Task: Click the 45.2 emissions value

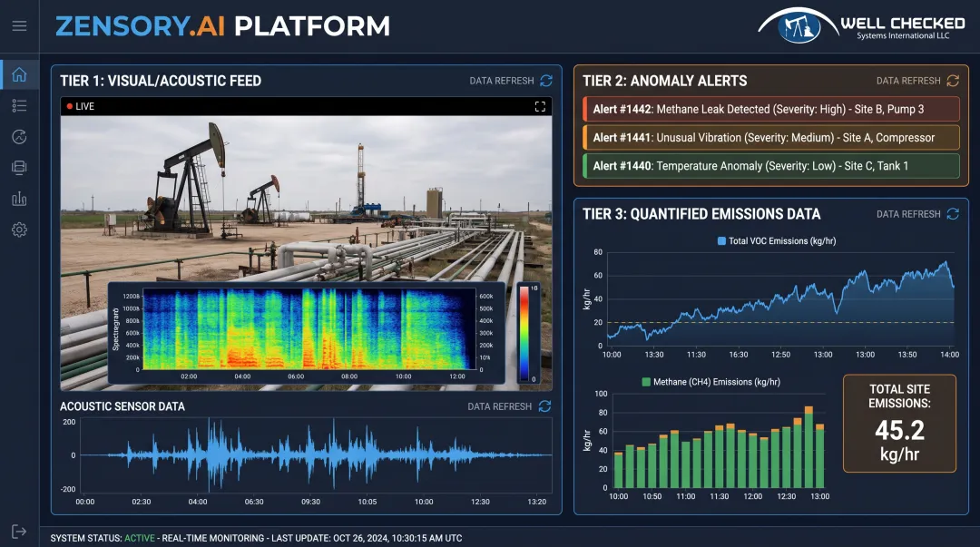Action: tap(899, 430)
